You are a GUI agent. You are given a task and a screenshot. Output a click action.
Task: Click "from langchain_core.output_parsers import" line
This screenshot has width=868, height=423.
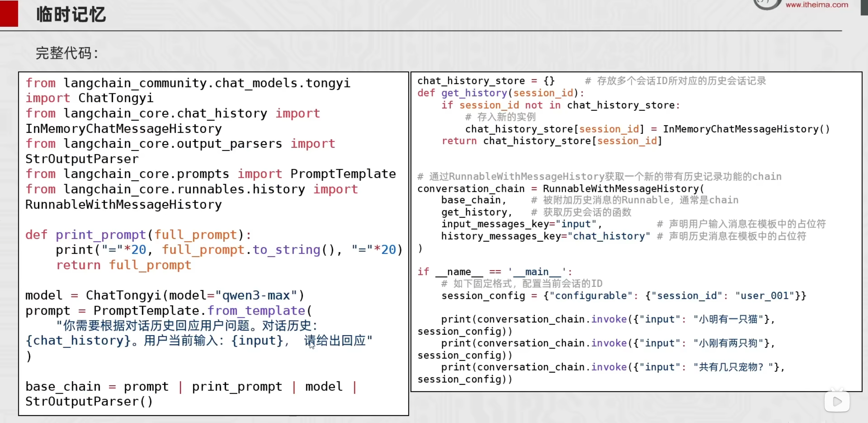(x=180, y=144)
